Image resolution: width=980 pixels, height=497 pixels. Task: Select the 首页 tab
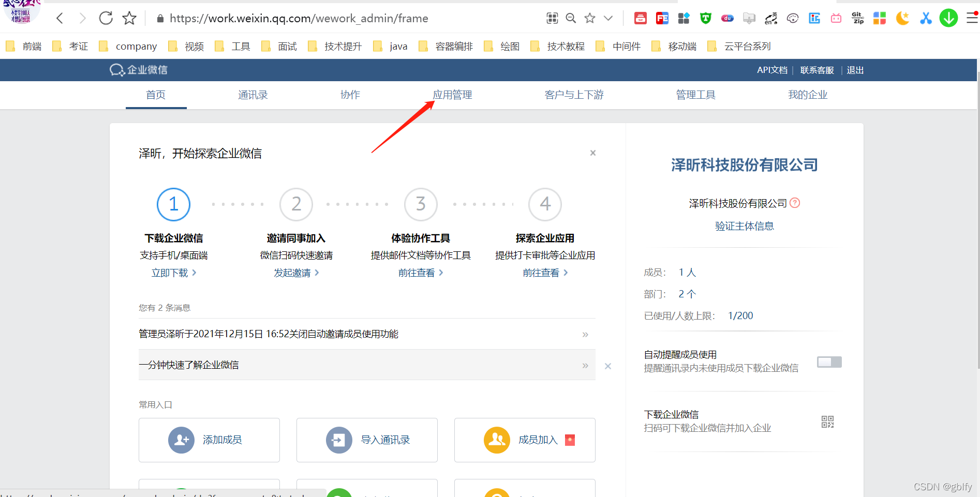156,95
